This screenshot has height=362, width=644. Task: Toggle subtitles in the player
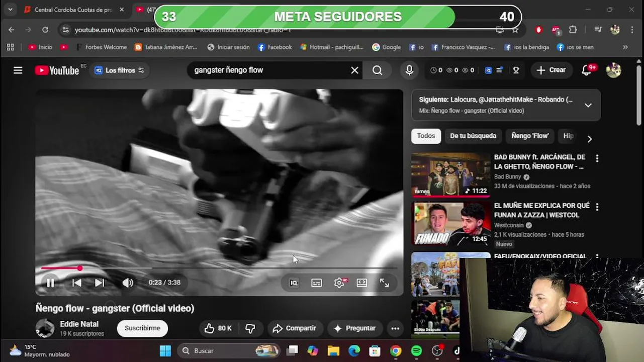pyautogui.click(x=317, y=283)
